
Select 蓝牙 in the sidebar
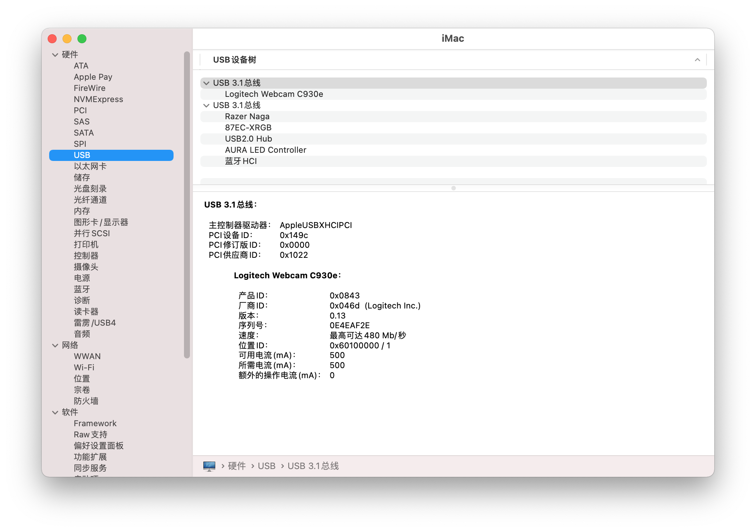tap(82, 289)
